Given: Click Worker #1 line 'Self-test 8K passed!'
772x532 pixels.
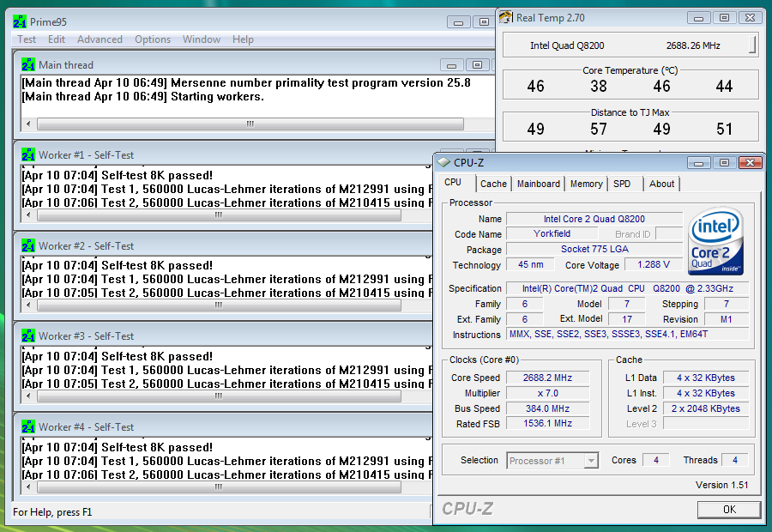Looking at the screenshot, I should [157, 175].
